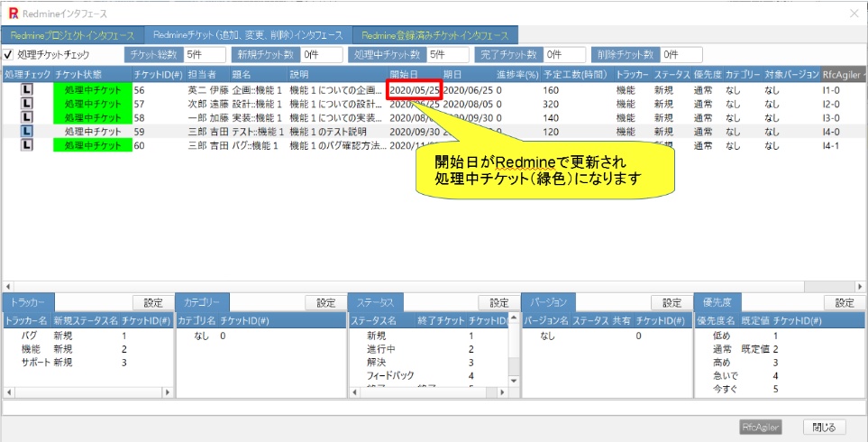Click due date 2020/06/25 cell

coord(469,89)
